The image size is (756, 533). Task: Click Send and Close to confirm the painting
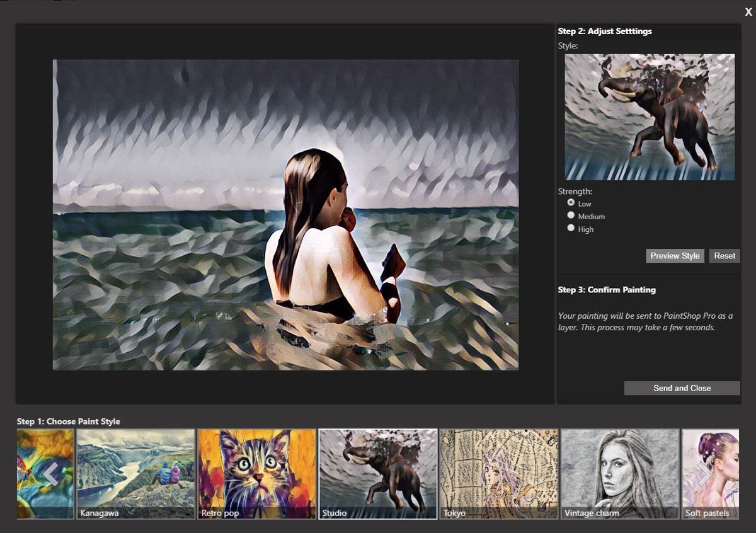click(x=682, y=388)
